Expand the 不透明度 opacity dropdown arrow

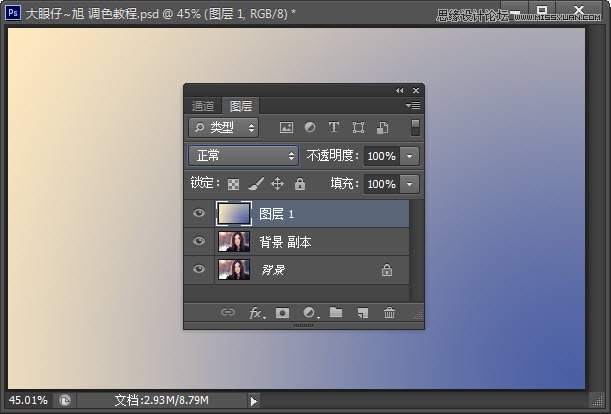411,157
